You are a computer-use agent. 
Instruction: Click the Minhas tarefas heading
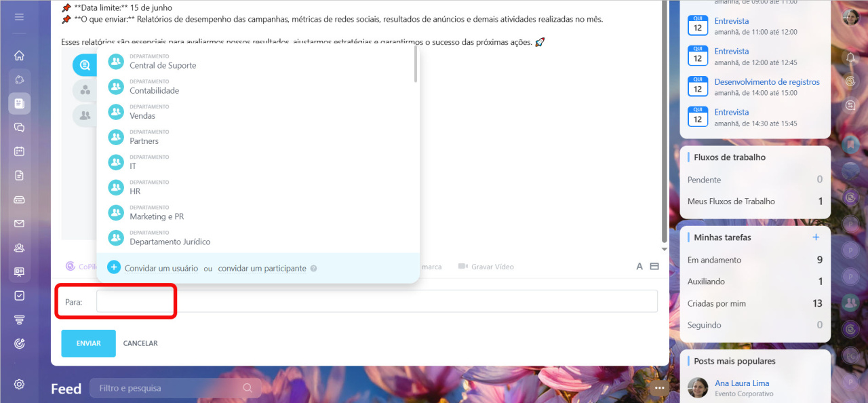point(722,237)
